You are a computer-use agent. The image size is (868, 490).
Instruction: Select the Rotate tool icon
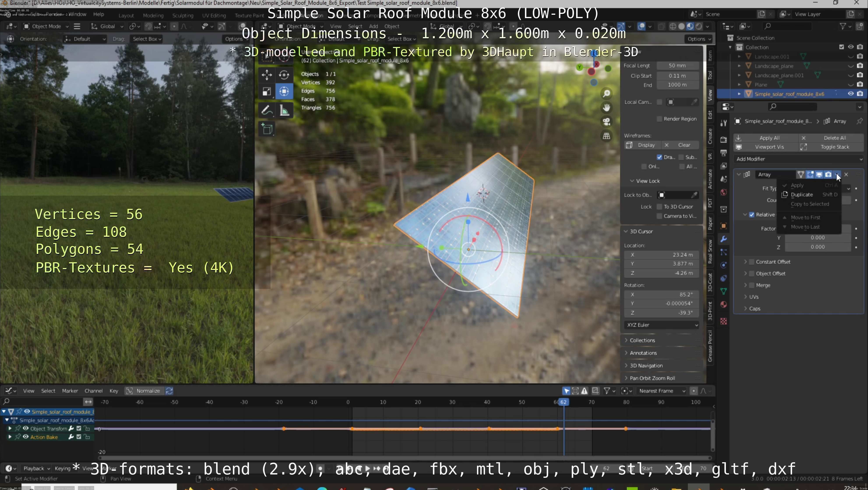pyautogui.click(x=284, y=75)
